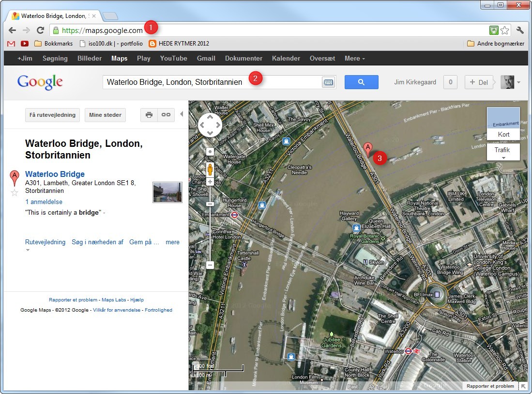Bookmark page with the star icon

pos(505,30)
